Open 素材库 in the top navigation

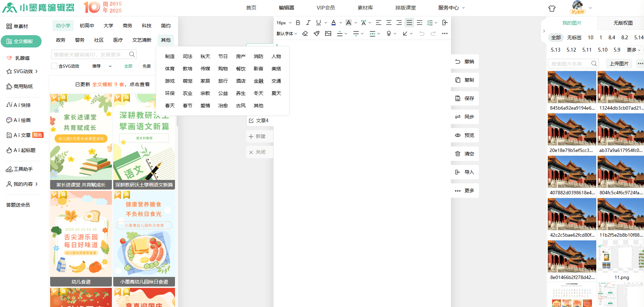pos(365,8)
